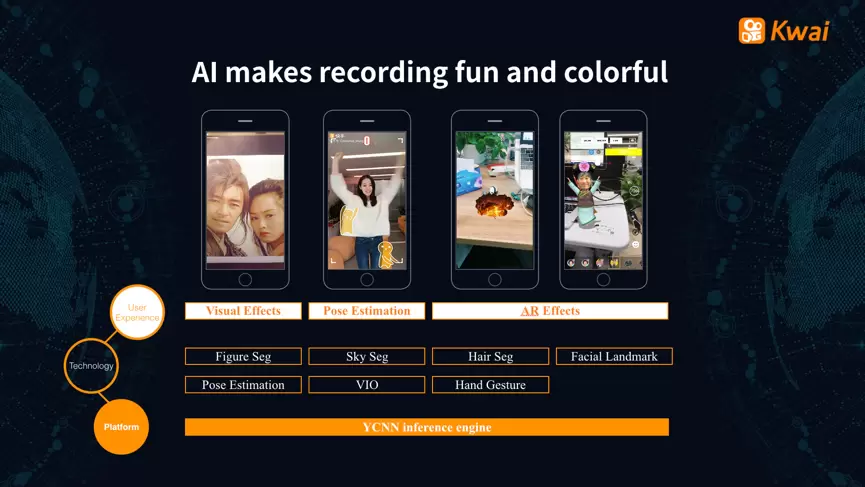Open the first phone's couple photo screenshot

[245, 200]
